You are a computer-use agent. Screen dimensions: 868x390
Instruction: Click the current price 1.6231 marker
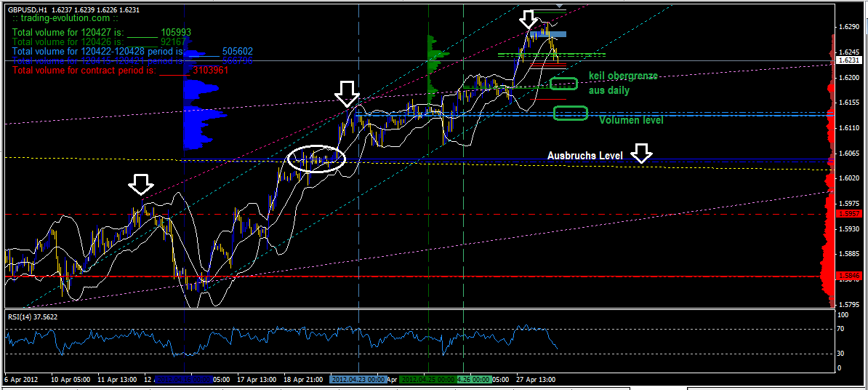tap(849, 60)
